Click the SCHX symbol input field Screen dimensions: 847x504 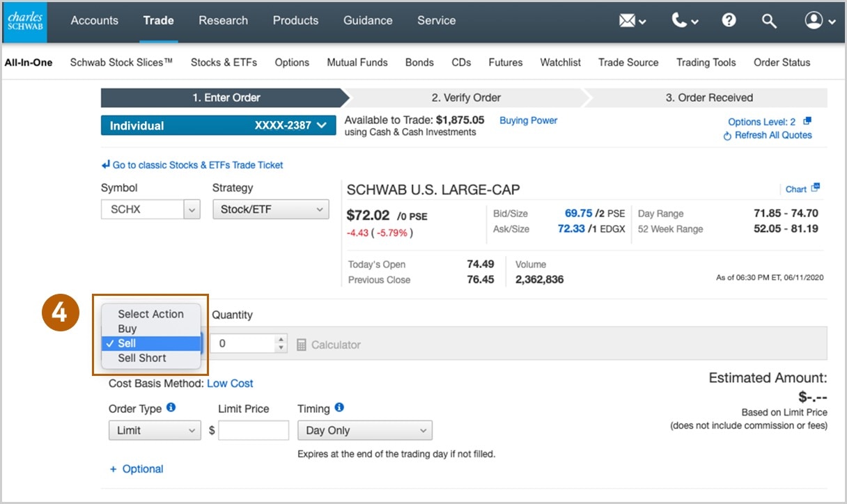(x=142, y=210)
